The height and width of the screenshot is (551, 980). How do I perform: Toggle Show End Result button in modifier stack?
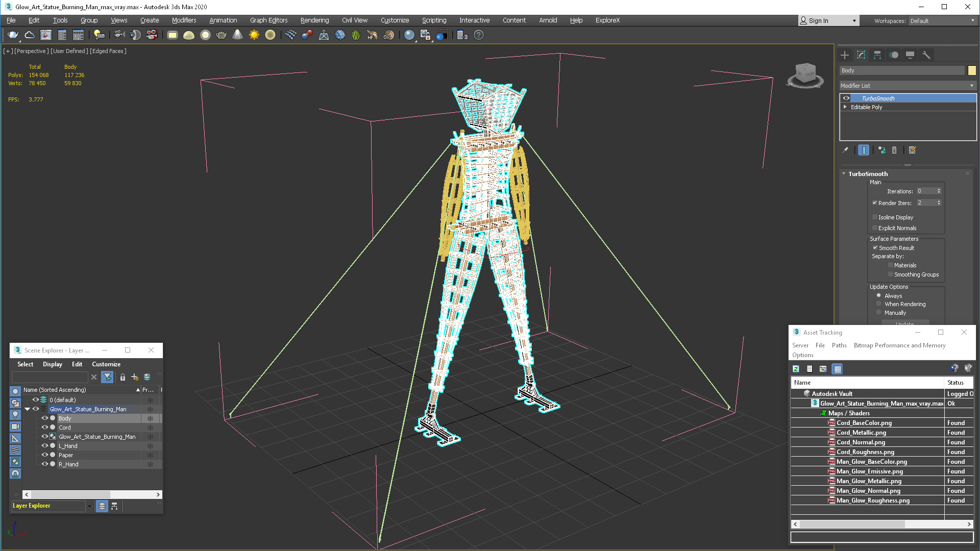(x=864, y=150)
